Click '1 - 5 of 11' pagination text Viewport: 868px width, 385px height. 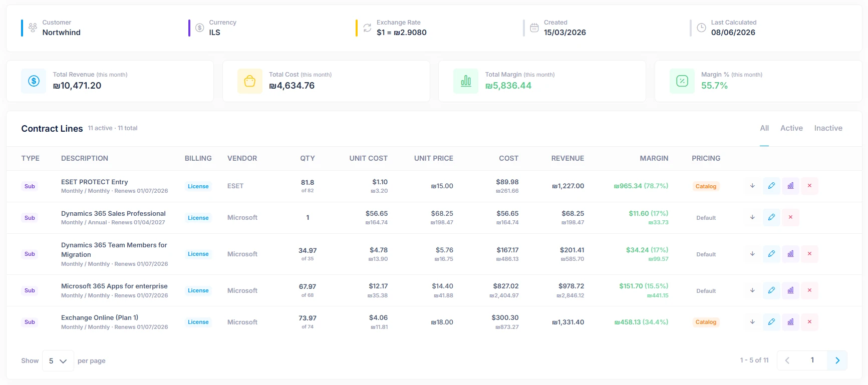point(754,360)
